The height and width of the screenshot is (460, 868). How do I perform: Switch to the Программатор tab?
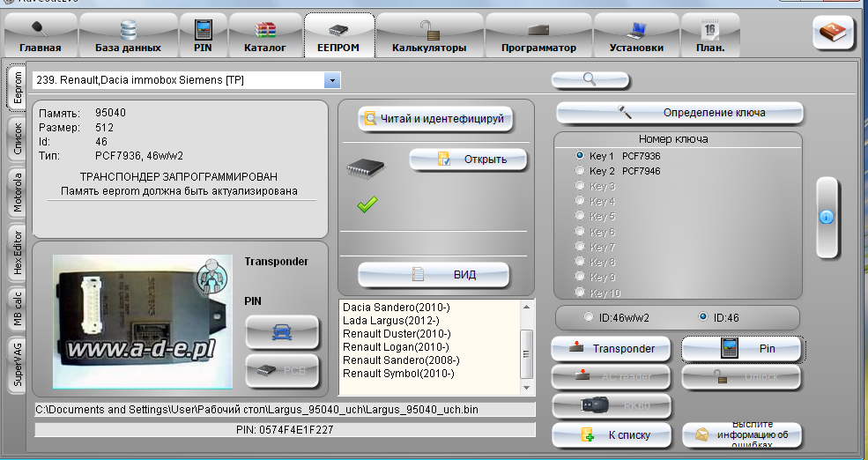coord(538,35)
